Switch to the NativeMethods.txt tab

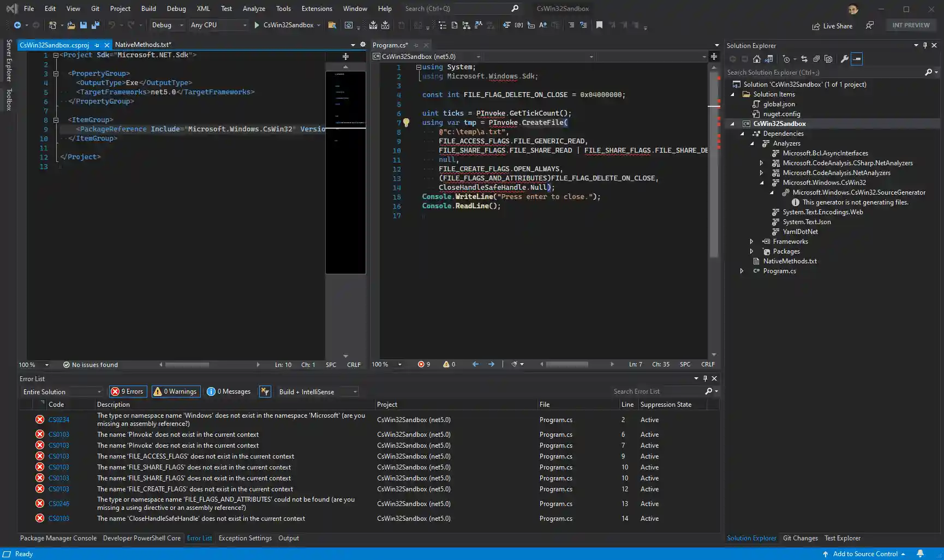click(x=144, y=45)
